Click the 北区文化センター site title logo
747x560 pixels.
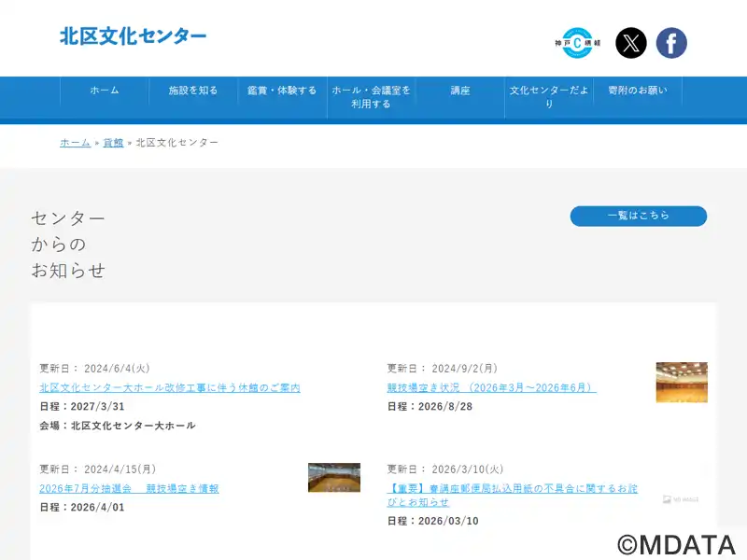click(x=134, y=36)
